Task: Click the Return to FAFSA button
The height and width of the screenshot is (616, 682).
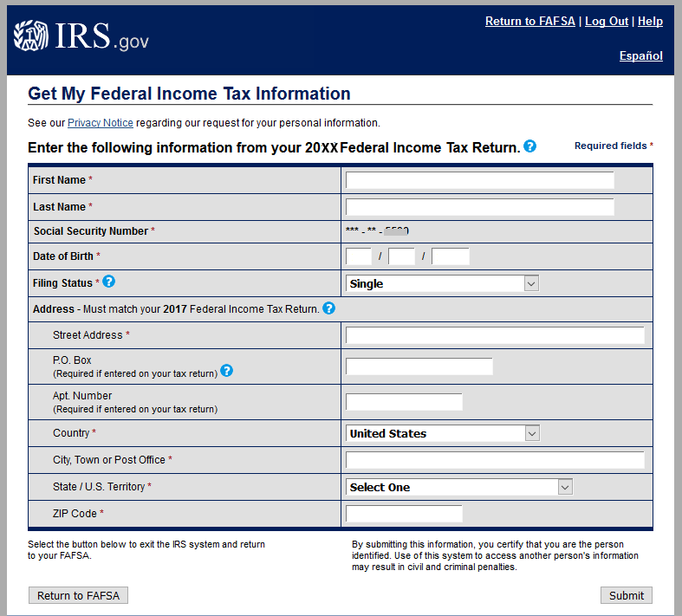Action: pyautogui.click(x=78, y=595)
